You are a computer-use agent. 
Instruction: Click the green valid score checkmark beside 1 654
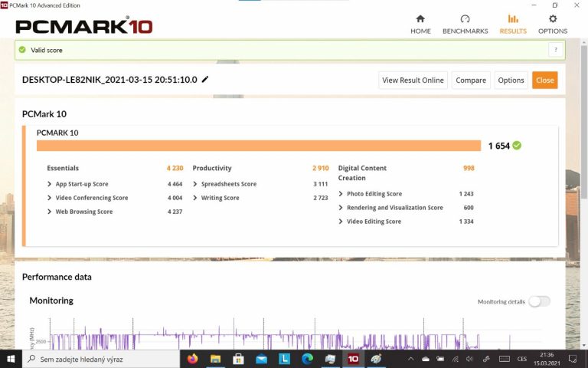pos(517,146)
